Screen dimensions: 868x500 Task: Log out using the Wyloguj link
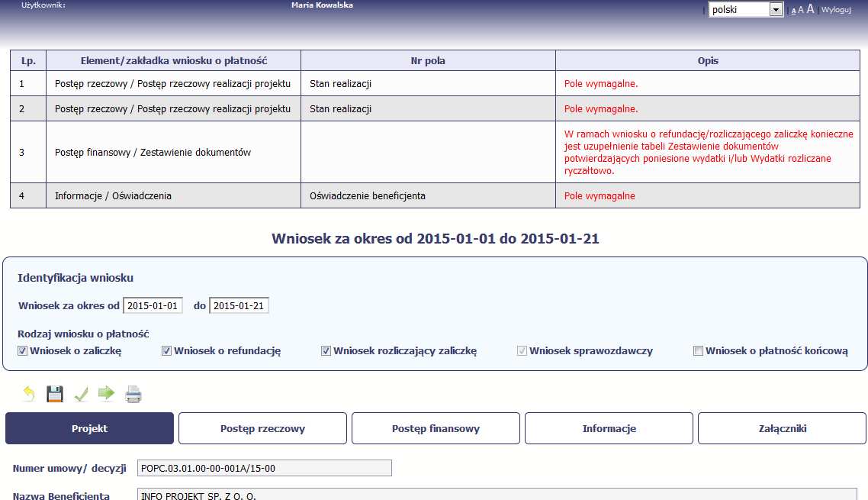point(836,9)
